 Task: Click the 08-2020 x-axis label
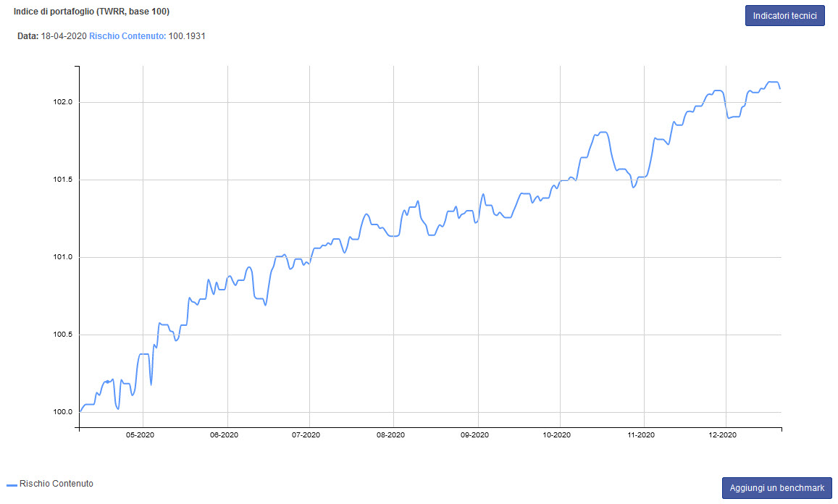point(390,435)
